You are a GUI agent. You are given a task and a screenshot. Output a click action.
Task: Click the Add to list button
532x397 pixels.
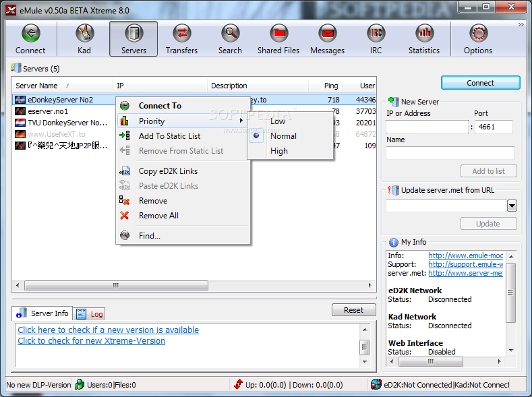(x=489, y=171)
